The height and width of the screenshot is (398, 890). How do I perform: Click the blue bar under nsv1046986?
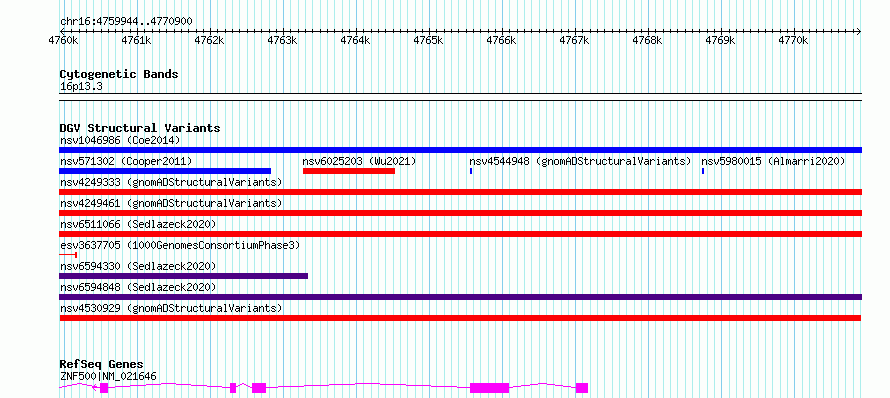[460, 150]
